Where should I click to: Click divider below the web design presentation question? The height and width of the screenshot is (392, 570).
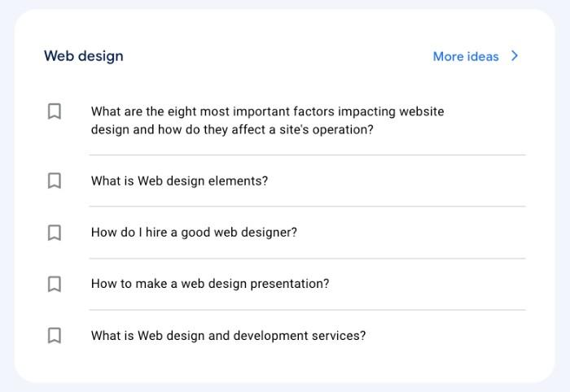[308, 310]
